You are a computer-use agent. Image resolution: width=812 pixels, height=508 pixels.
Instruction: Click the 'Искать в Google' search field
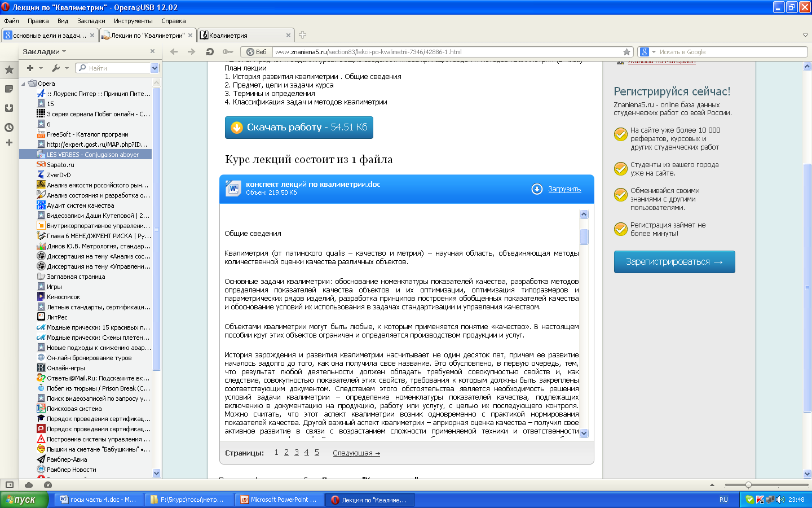[733, 52]
